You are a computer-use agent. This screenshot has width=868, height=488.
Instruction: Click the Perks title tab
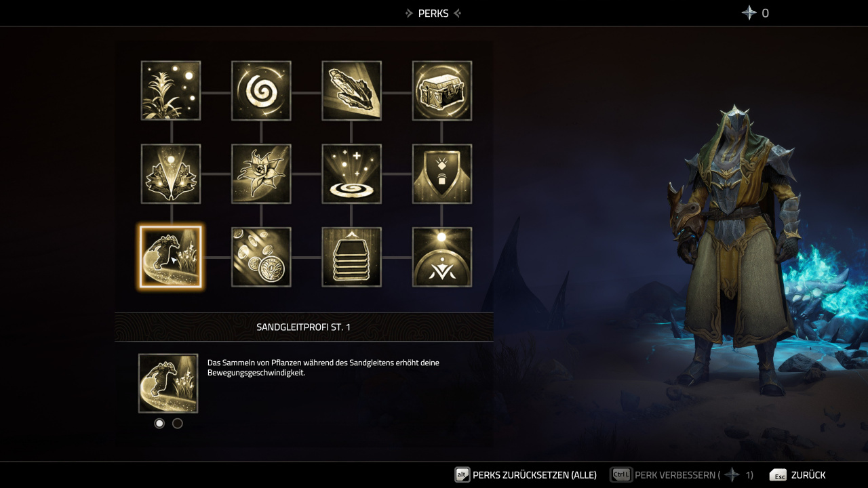433,13
